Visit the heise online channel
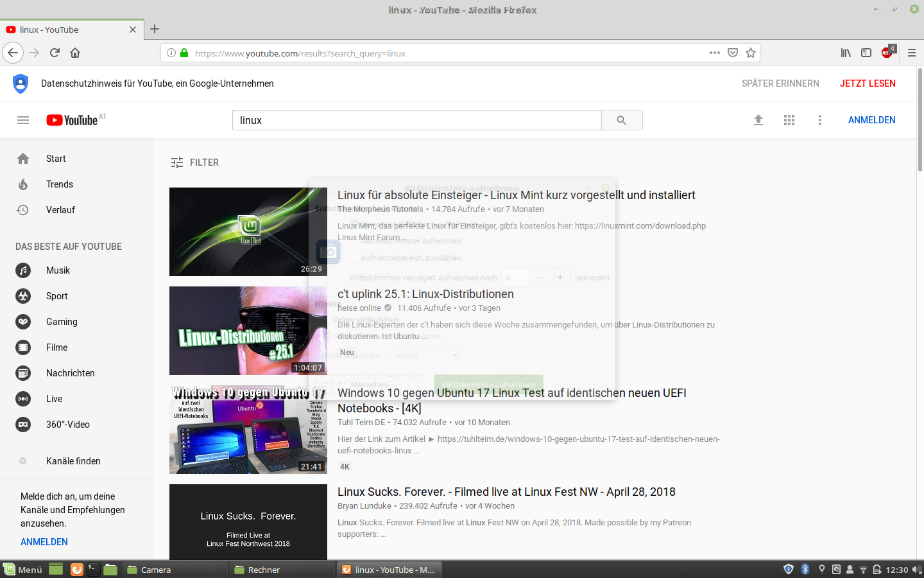This screenshot has width=924, height=578. (359, 308)
